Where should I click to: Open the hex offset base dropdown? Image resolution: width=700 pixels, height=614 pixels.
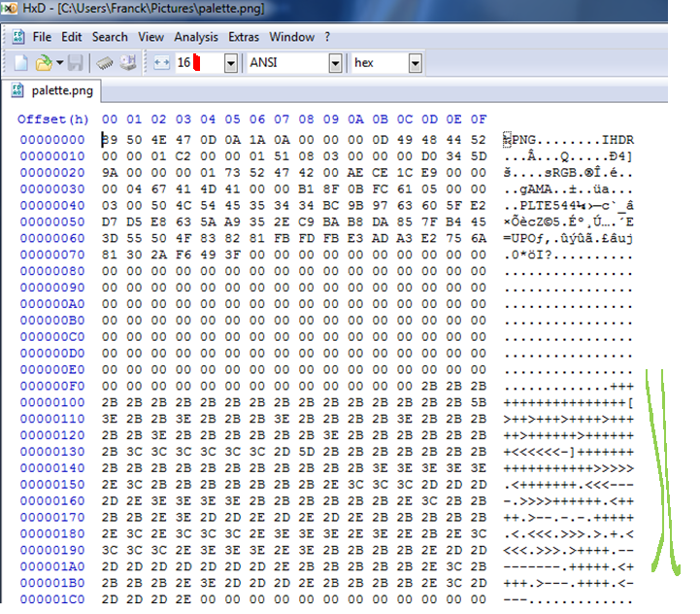(x=416, y=63)
